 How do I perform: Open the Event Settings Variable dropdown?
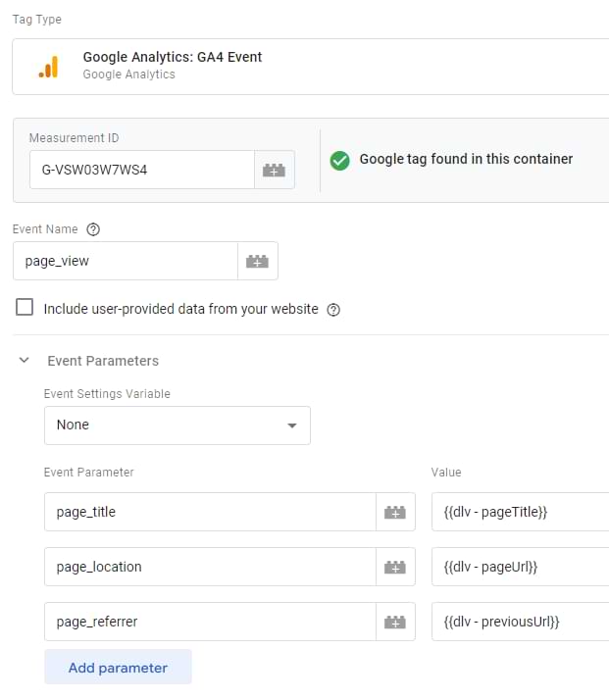(178, 425)
